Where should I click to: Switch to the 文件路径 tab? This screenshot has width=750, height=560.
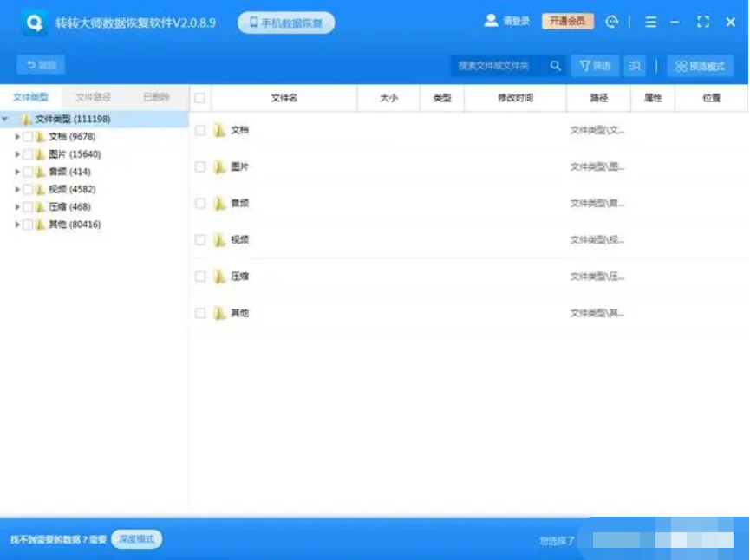93,97
